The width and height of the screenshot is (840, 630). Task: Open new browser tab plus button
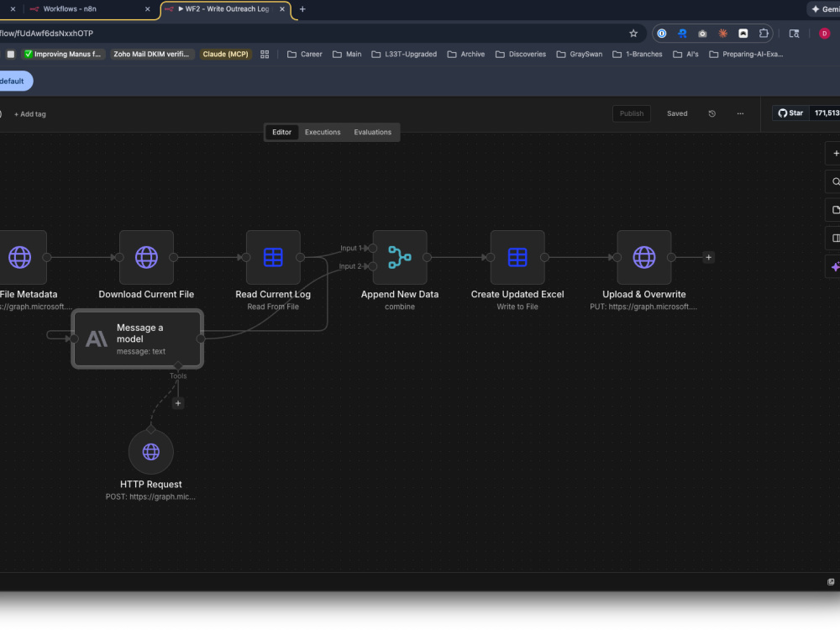tap(302, 9)
